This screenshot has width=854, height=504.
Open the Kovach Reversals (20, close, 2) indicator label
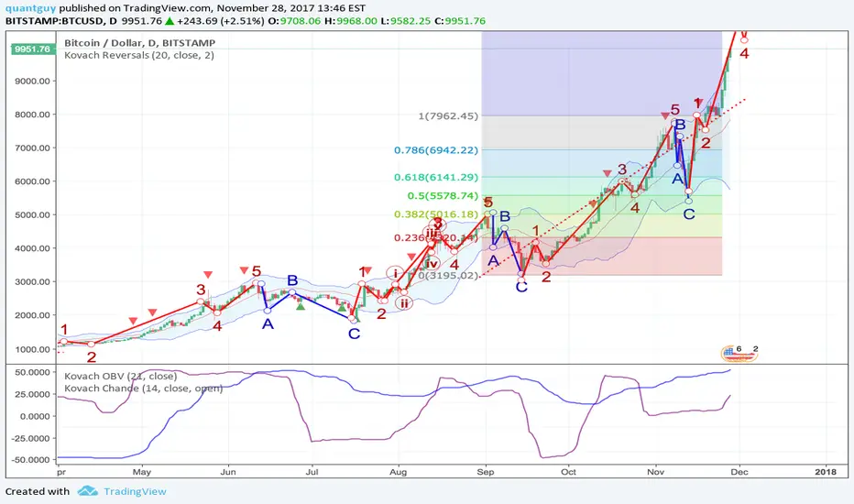139,55
